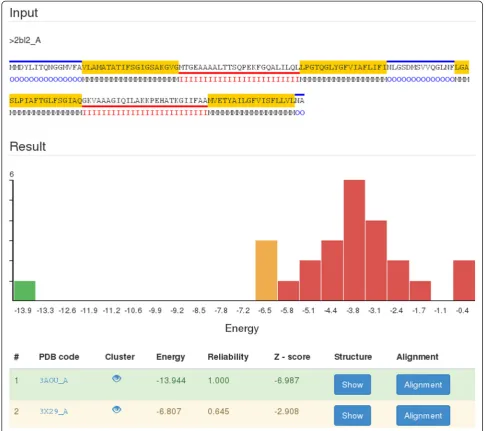Select the red histogram bar at -5.1
Image resolution: width=486 pixels, height=431 pixels.
pos(310,280)
